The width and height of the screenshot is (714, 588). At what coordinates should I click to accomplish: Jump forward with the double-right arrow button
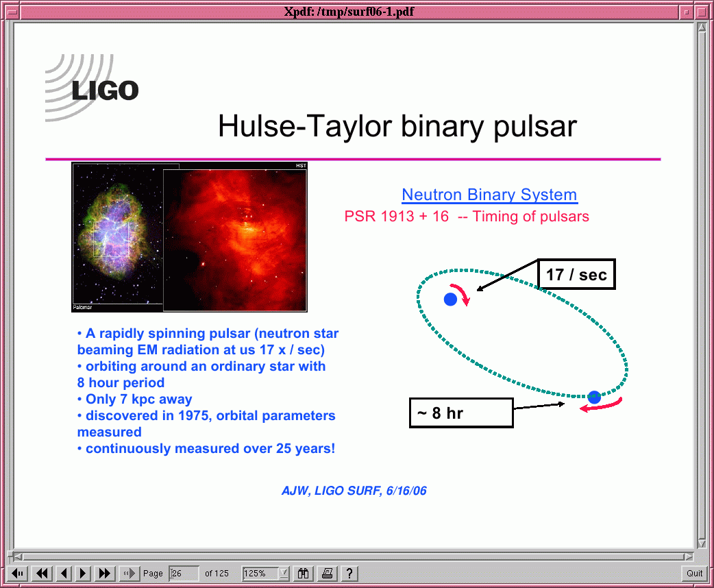pyautogui.click(x=106, y=573)
